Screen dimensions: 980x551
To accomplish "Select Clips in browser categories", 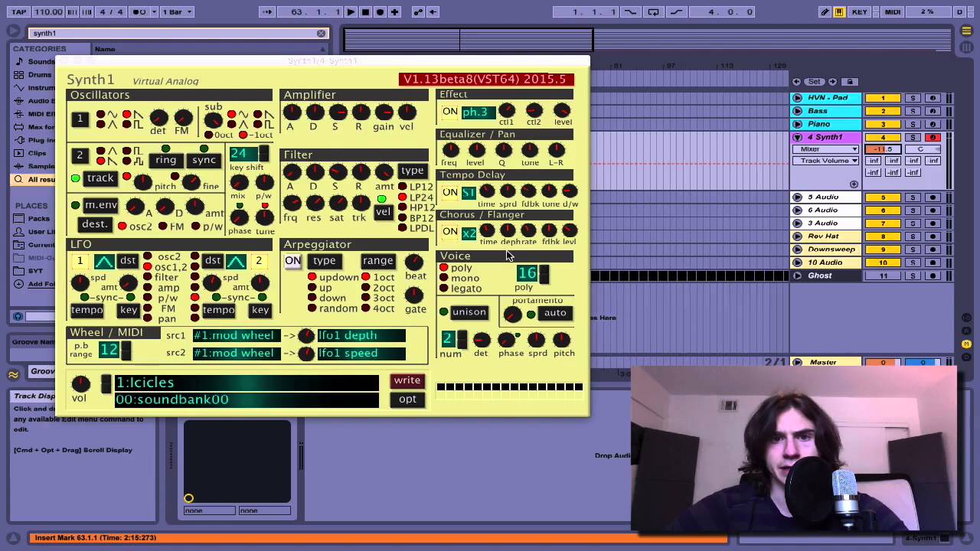I will click(x=37, y=153).
